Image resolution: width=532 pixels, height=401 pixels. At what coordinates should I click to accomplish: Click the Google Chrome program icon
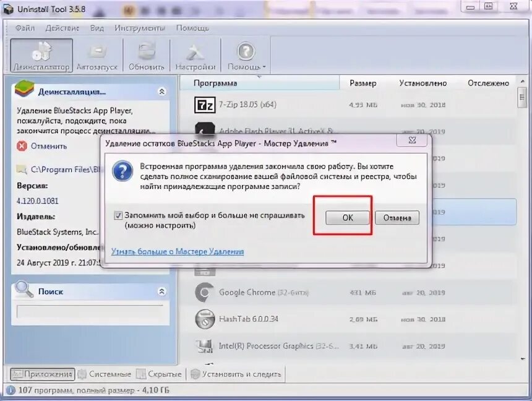click(205, 292)
